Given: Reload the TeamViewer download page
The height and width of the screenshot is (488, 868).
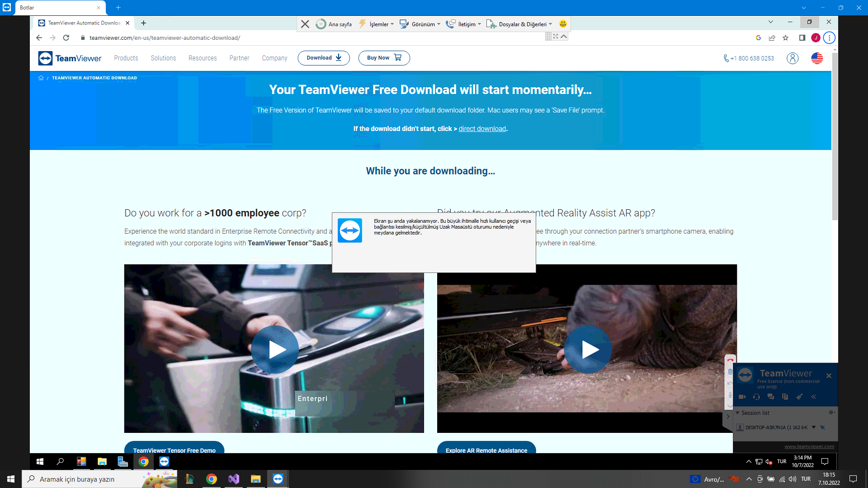Looking at the screenshot, I should (66, 38).
